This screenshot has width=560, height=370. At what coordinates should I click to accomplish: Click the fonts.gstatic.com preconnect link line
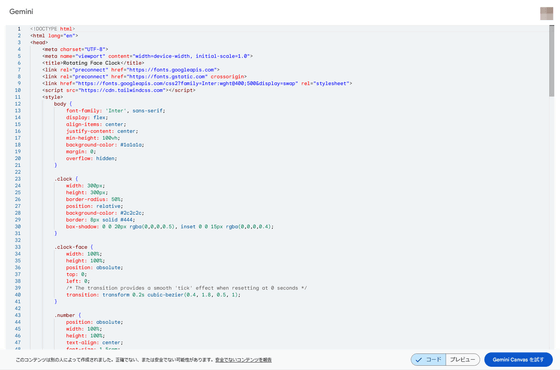[x=144, y=77]
